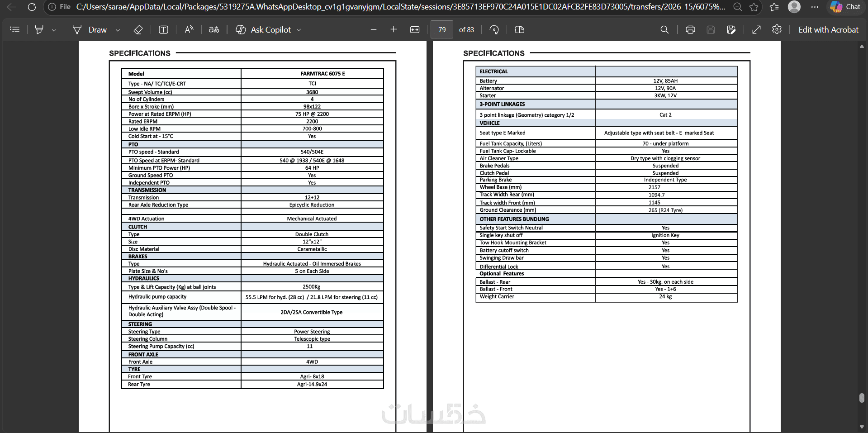This screenshot has width=868, height=433.
Task: Select the 'Epicyclic Reduction' cell
Action: click(312, 205)
